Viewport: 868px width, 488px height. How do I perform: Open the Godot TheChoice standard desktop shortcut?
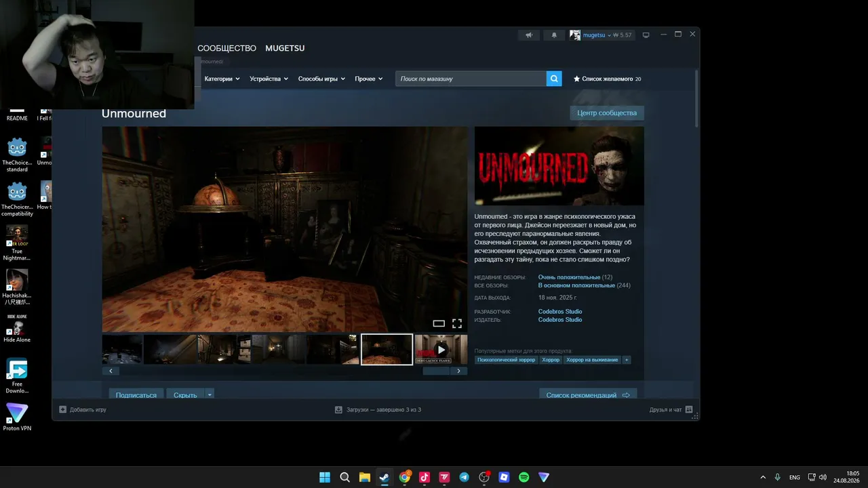(17, 155)
